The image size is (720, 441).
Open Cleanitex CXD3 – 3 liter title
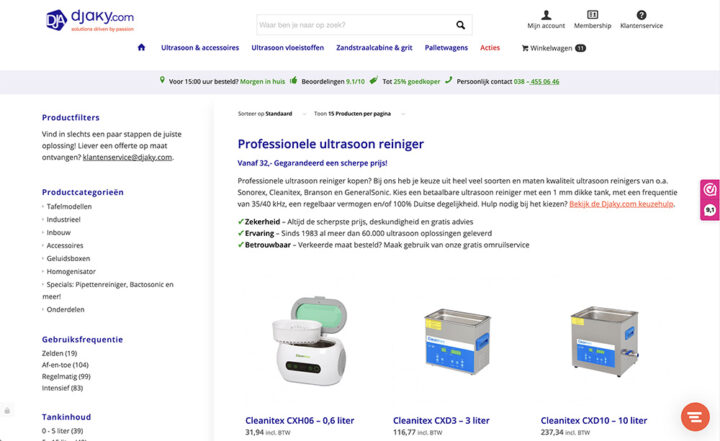point(441,420)
